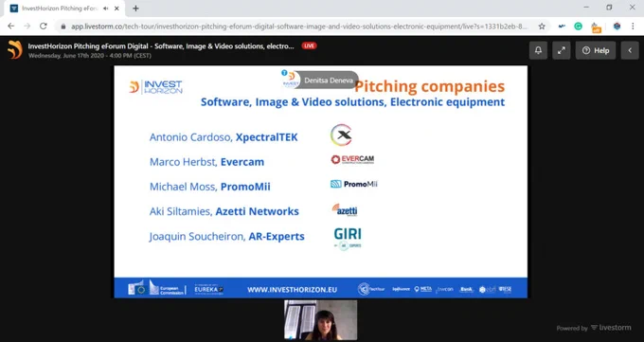
Task: Bookmark this page with the star
Action: click(542, 27)
